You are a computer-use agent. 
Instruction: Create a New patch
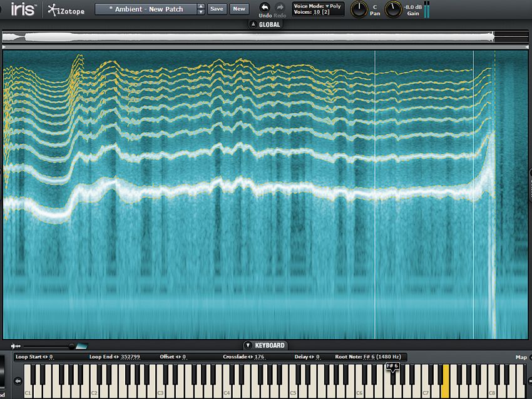[x=239, y=9]
